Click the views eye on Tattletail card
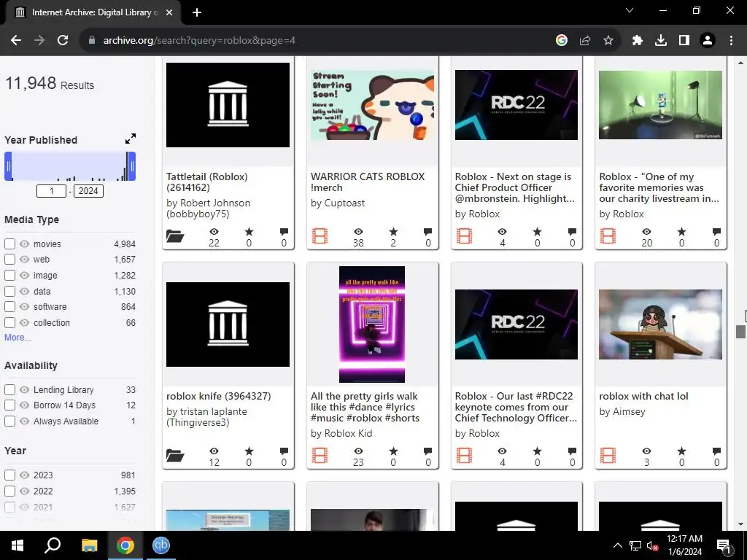 tap(214, 232)
